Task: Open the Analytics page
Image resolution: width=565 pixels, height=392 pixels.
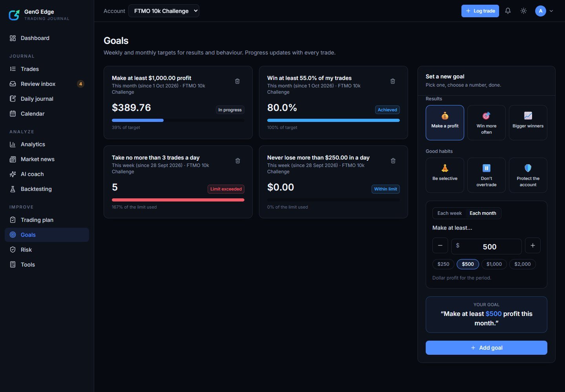Action: [47, 144]
